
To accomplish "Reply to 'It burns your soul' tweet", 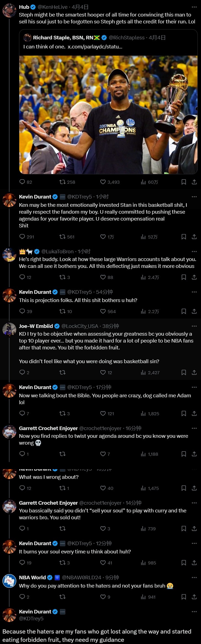I will pos(22,563).
